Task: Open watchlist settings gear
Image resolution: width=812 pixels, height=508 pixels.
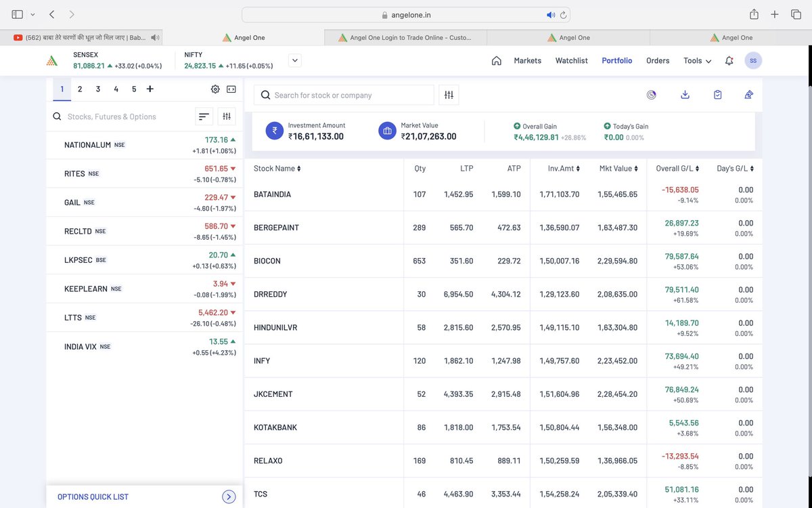Action: point(215,89)
